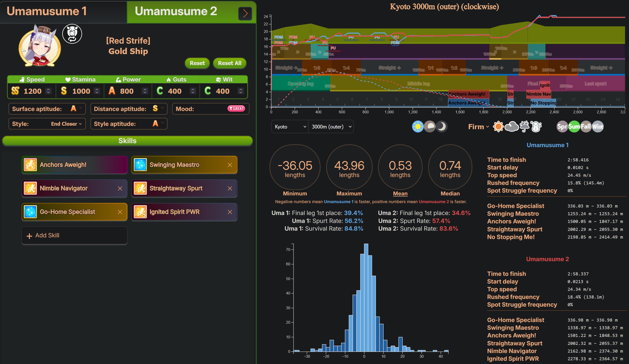Viewport: 629px width, 364px height.
Task: Open the Kyoto racetrack dropdown
Action: click(x=290, y=127)
